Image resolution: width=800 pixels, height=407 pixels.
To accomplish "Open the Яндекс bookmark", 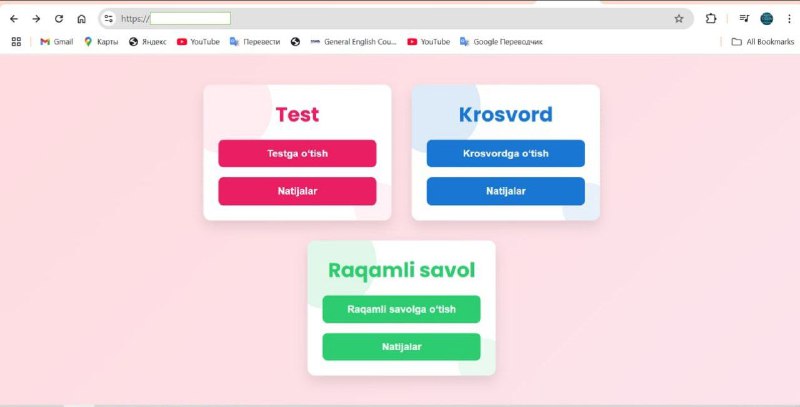I will 147,42.
